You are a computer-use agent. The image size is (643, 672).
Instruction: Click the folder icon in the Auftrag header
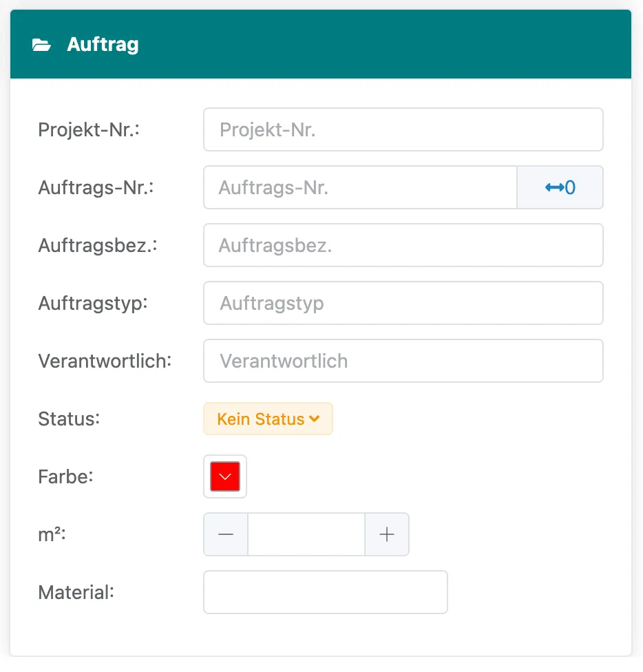pos(43,43)
